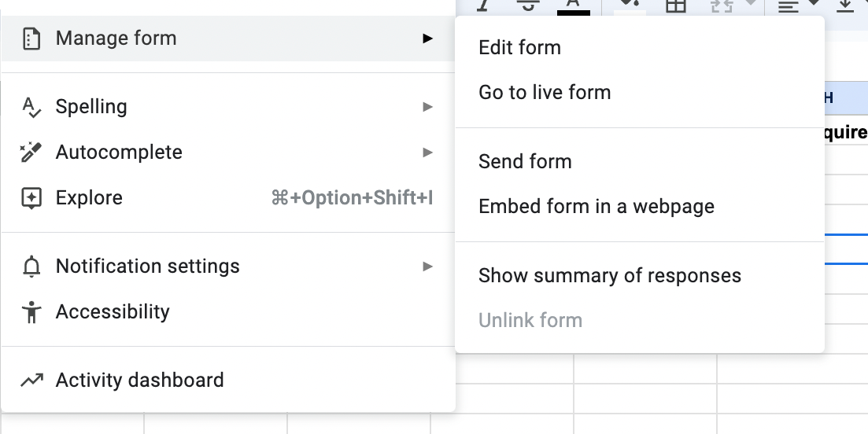Click the Notification settings bell icon

[x=31, y=267]
